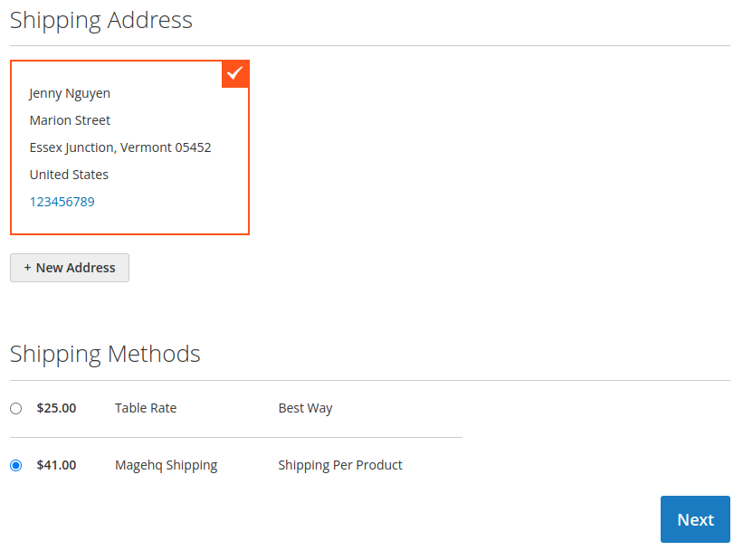Select the $41.00 Magehq Shipping radio button

[16, 465]
